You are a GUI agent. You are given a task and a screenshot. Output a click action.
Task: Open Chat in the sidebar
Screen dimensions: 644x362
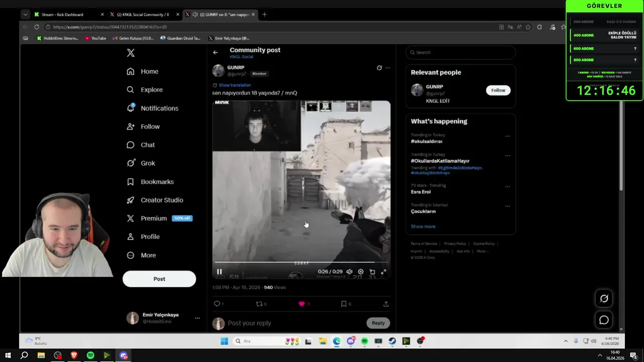coord(141,145)
